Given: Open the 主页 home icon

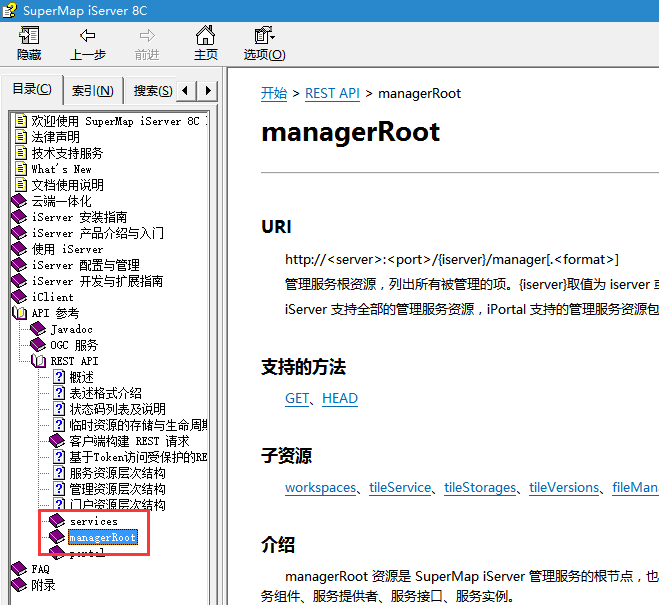Looking at the screenshot, I should (206, 35).
